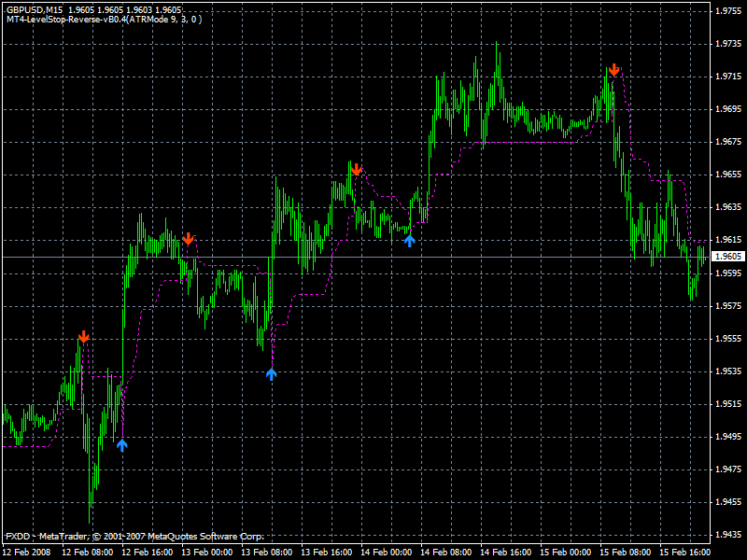Click the 15 Feb 08:00 time label
747x560 pixels.
point(625,553)
